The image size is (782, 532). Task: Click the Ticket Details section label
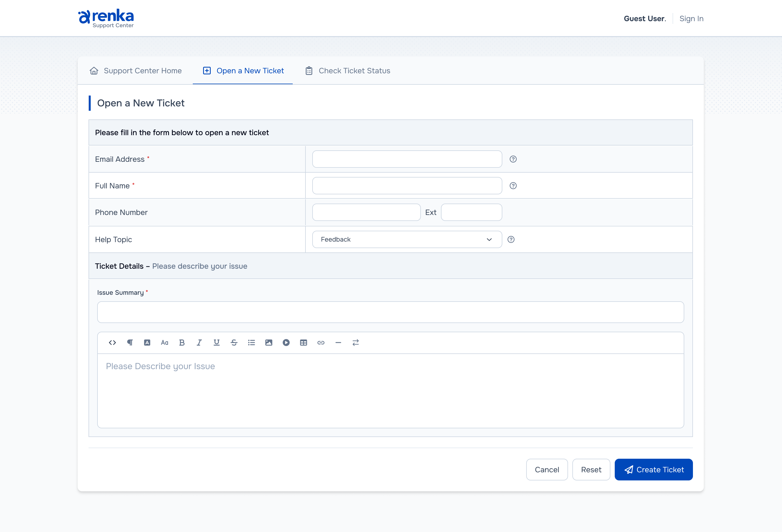(x=119, y=266)
